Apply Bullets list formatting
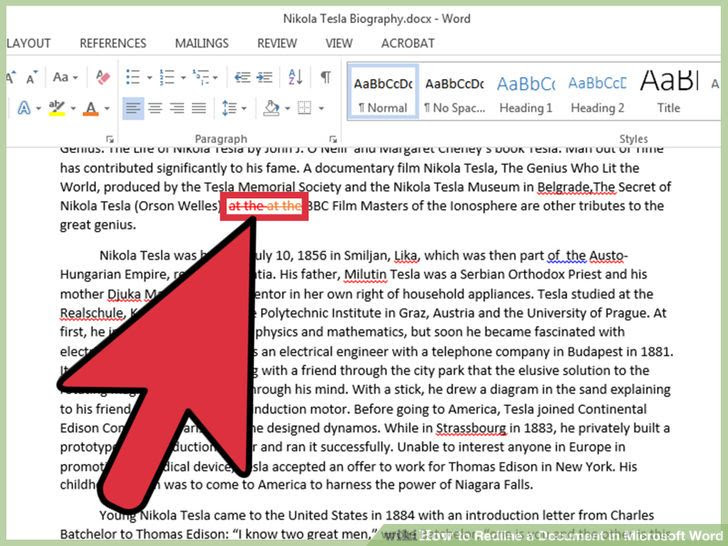The width and height of the screenshot is (728, 546). coord(133,77)
